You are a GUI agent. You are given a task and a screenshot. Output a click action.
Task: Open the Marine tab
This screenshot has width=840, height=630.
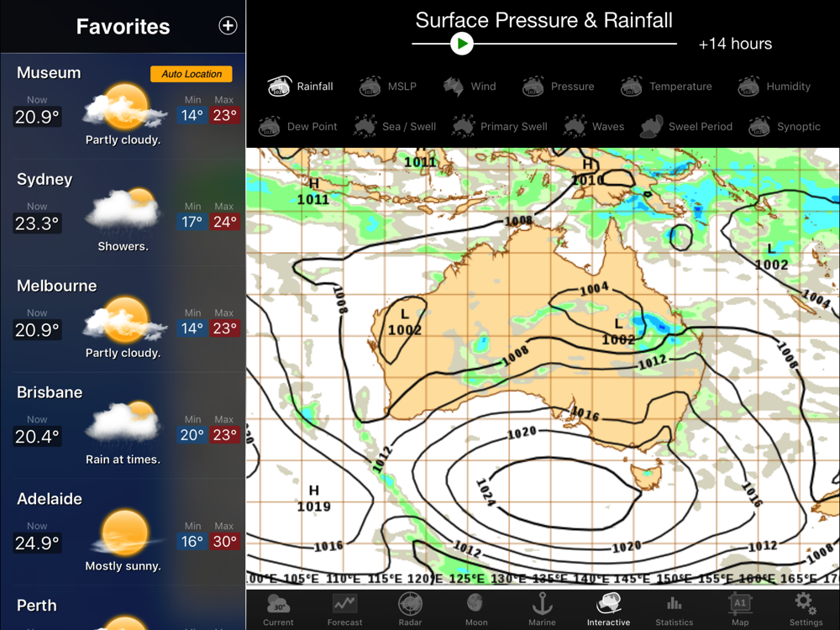542,610
